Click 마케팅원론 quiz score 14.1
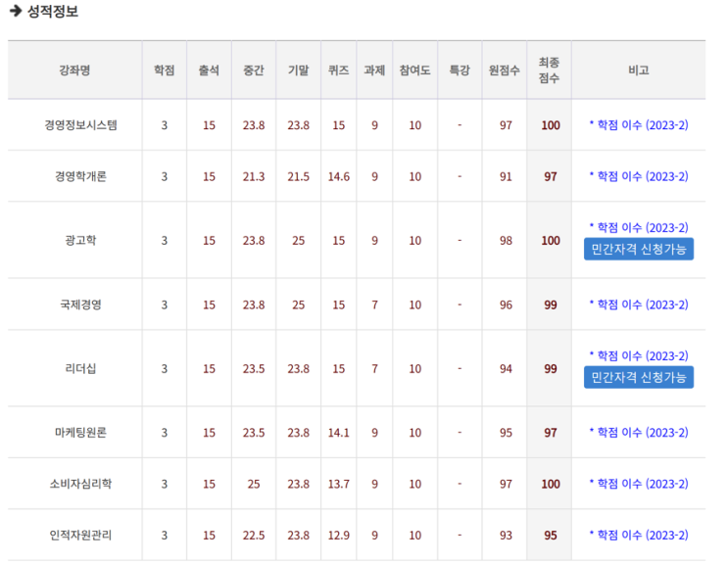The height and width of the screenshot is (563, 728). click(x=338, y=433)
